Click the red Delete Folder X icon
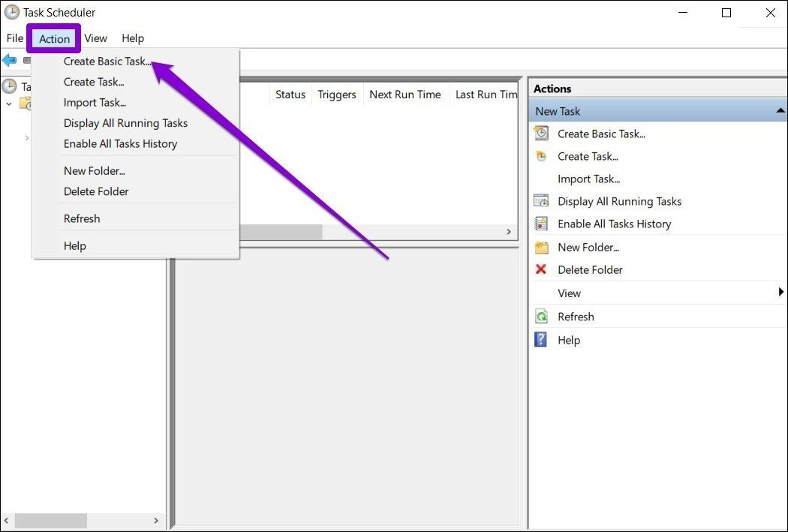The image size is (788, 532). click(541, 269)
